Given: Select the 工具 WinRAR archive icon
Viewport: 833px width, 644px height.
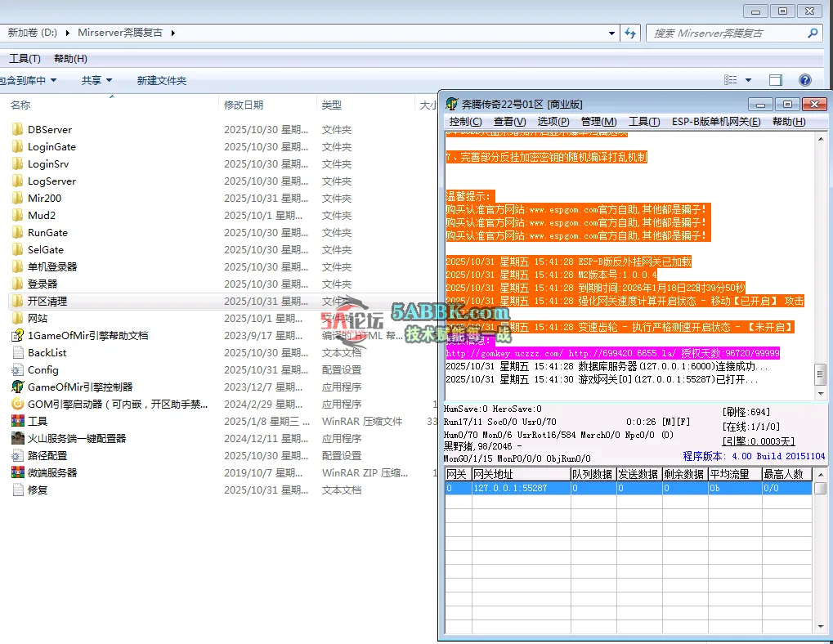Looking at the screenshot, I should pyautogui.click(x=17, y=421).
